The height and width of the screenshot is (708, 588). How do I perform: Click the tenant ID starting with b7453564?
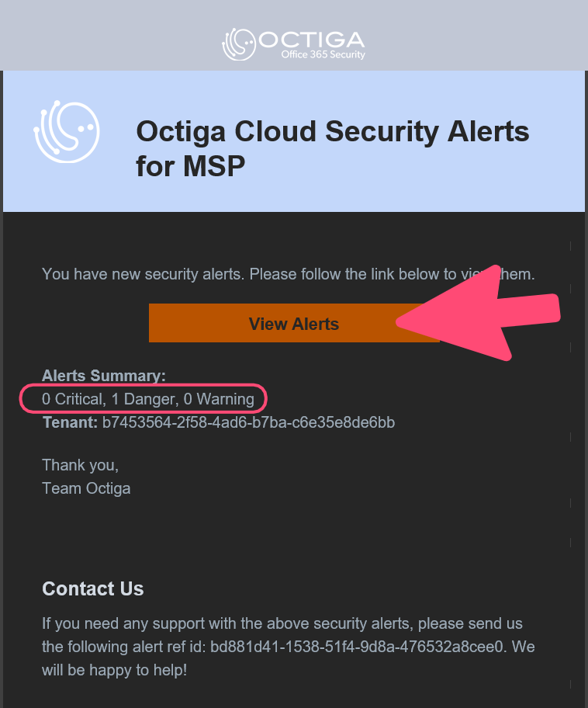pos(248,422)
